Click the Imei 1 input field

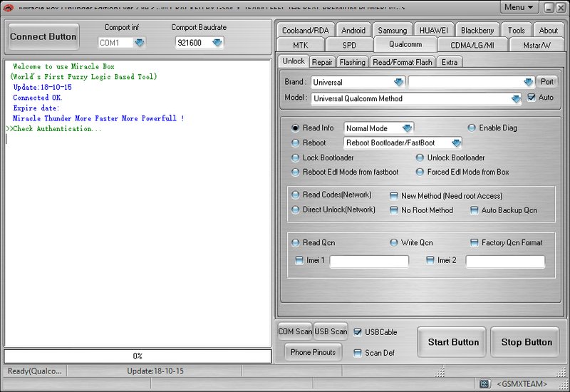click(369, 262)
